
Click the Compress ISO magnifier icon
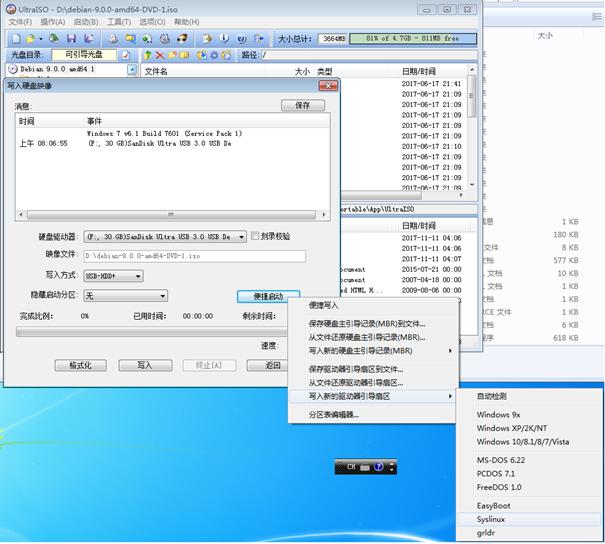(130, 39)
